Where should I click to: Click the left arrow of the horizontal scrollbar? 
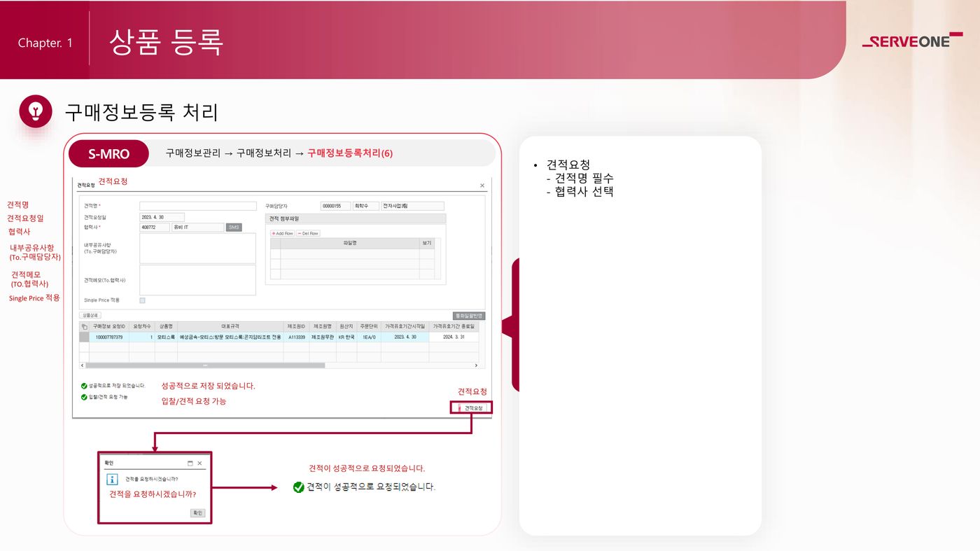coord(82,365)
